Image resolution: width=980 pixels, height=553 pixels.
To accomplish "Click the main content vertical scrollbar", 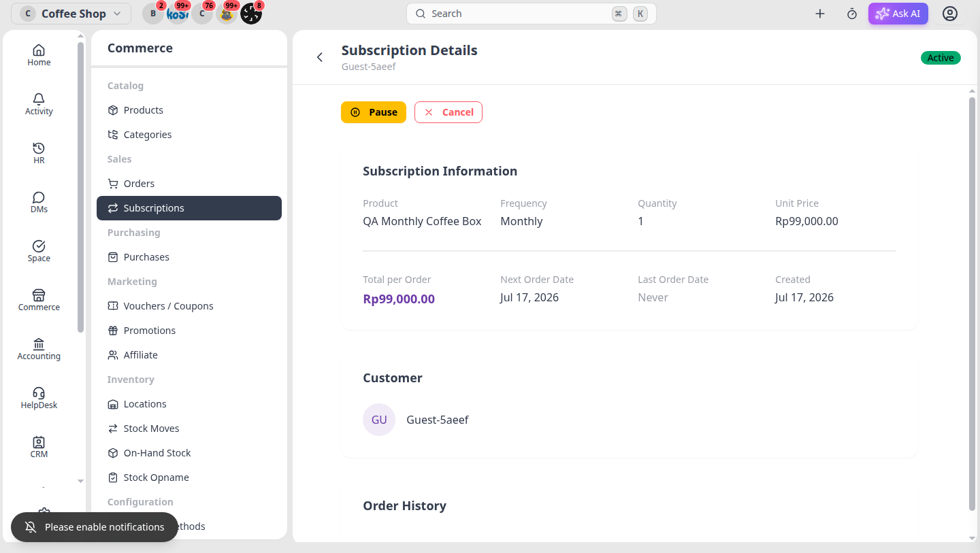I will (972, 303).
